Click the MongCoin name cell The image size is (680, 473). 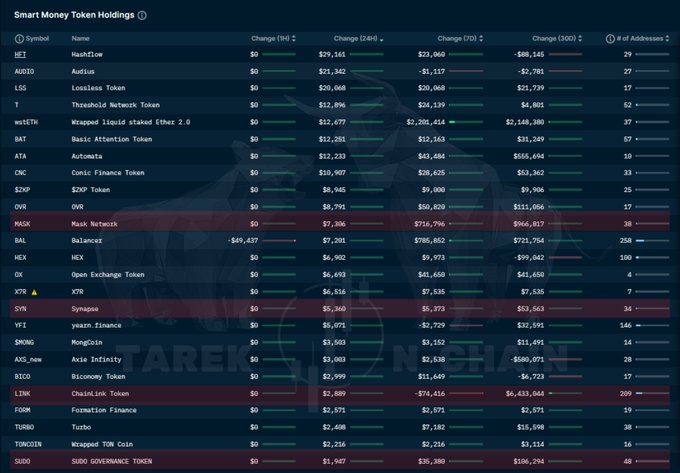(x=87, y=343)
